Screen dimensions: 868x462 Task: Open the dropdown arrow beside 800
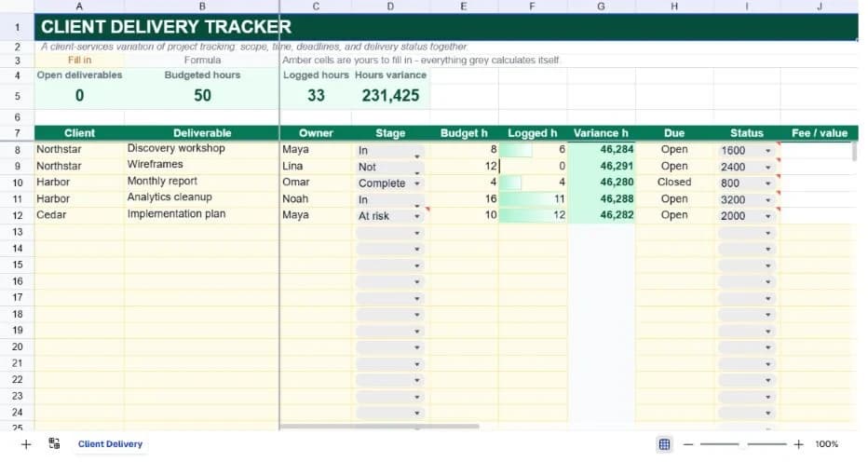(x=767, y=183)
